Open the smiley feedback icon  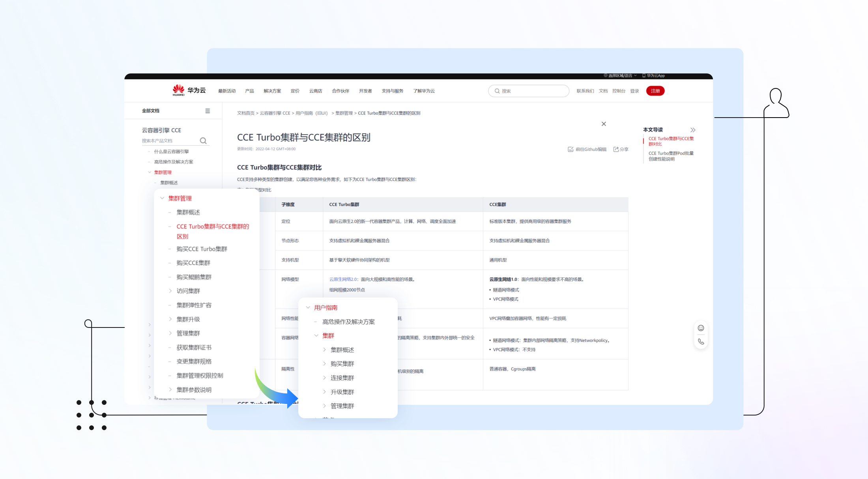click(701, 328)
